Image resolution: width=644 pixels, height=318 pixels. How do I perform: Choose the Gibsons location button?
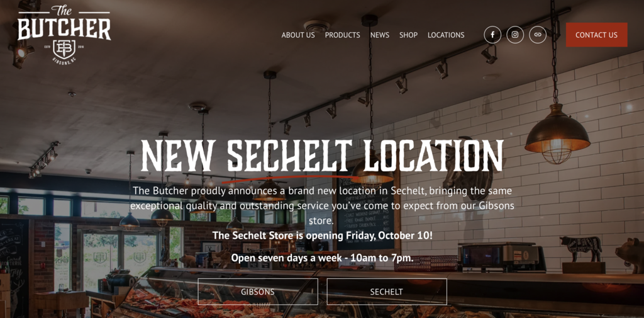pyautogui.click(x=258, y=292)
